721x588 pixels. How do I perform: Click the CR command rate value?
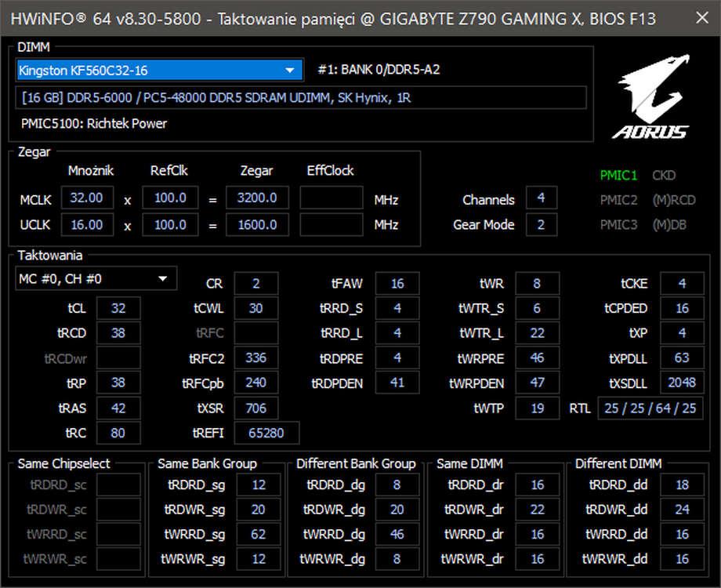(x=256, y=284)
